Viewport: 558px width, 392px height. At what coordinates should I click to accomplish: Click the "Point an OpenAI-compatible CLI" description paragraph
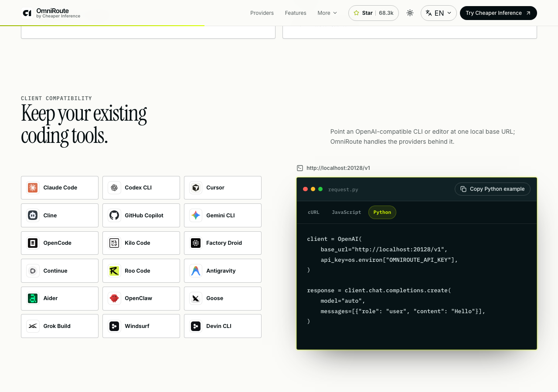[423, 137]
